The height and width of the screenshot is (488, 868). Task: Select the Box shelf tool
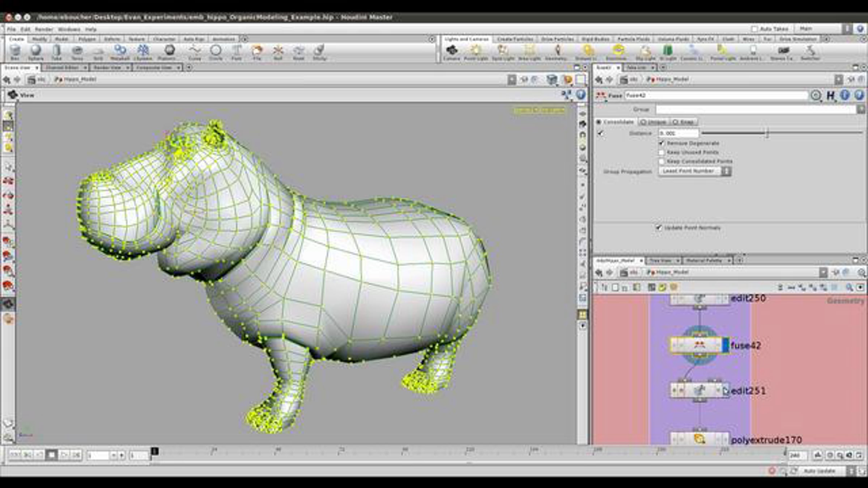pyautogui.click(x=15, y=52)
